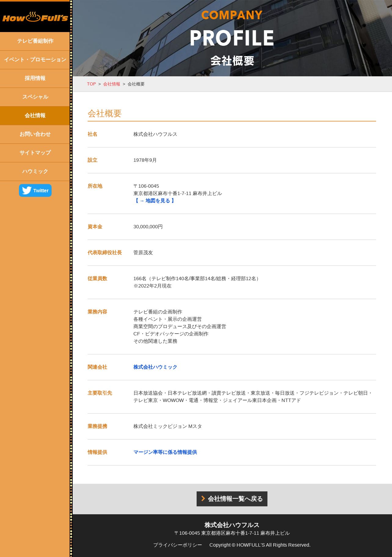Click the 業務提携 row label
392x557 pixels.
tap(97, 426)
